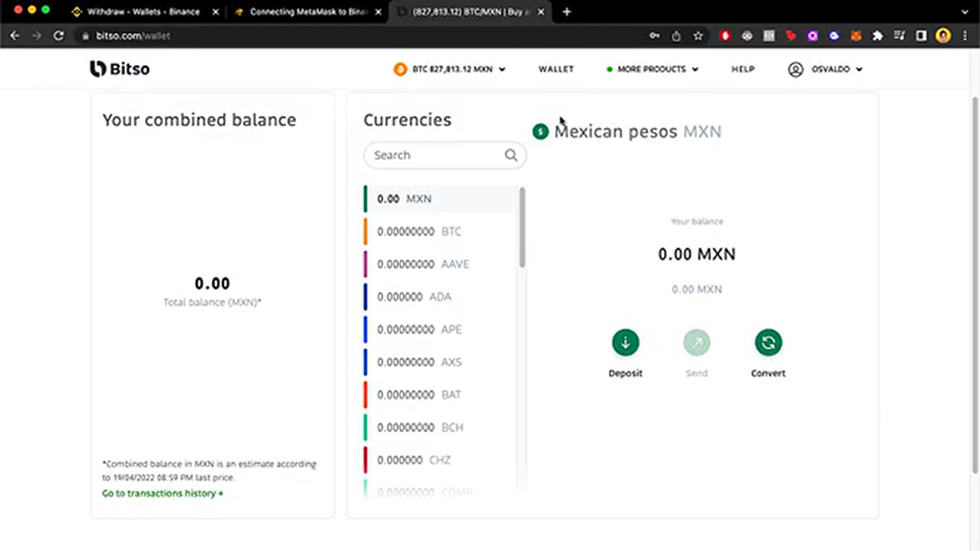The height and width of the screenshot is (551, 980).
Task: Open the side panel icon
Action: [x=921, y=36]
